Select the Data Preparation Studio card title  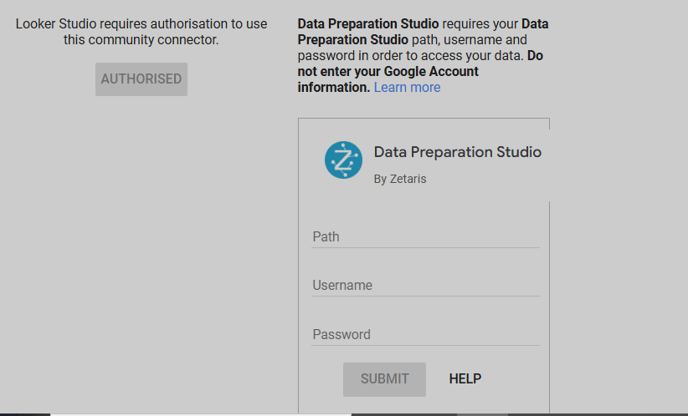pos(458,152)
